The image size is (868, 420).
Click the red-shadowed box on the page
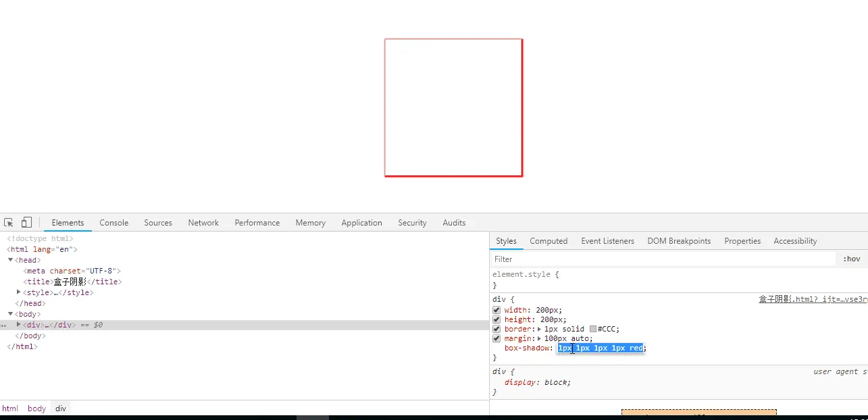point(453,107)
